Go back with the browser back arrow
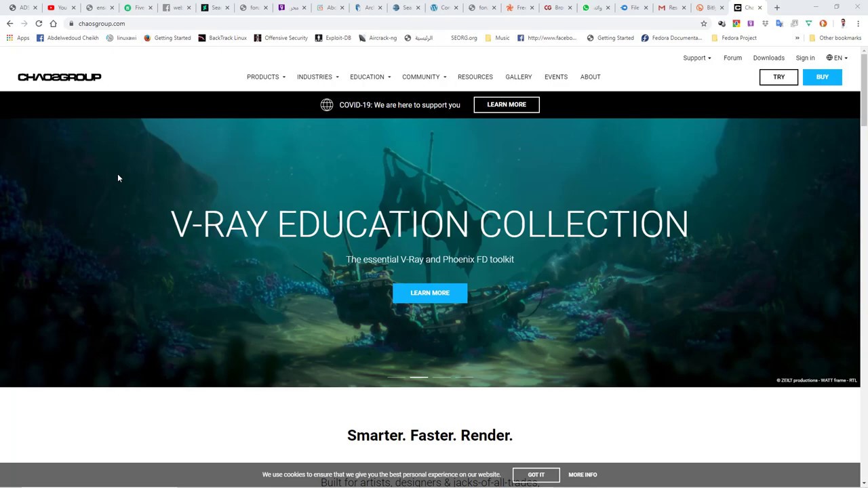Screen dimensions: 868x488 [x=9, y=24]
